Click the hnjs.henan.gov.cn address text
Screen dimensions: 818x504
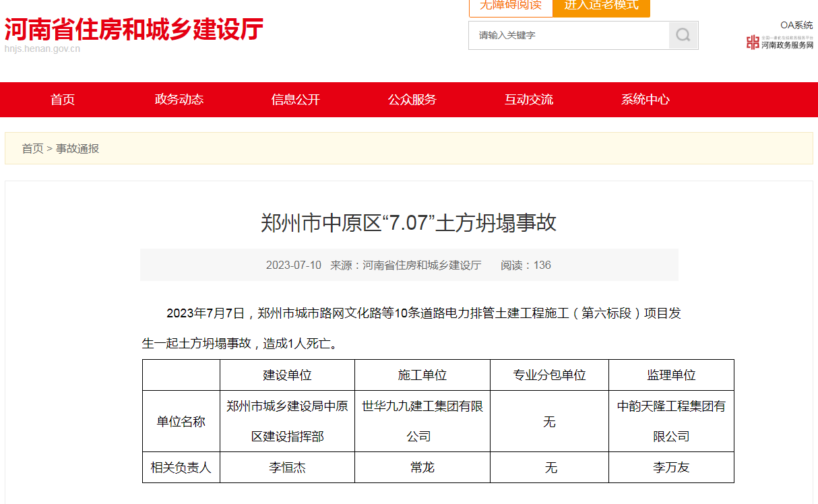42,49
